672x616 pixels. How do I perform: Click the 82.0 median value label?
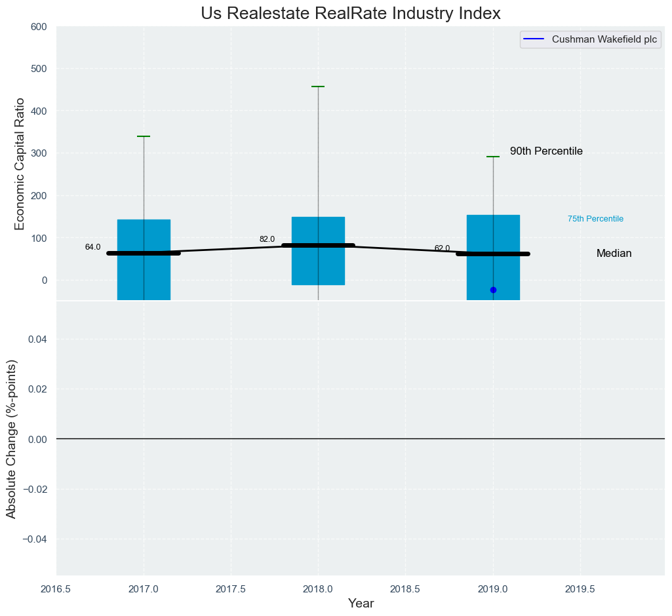pos(267,239)
